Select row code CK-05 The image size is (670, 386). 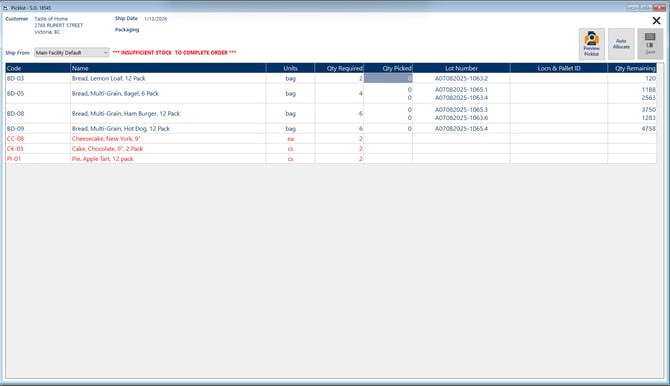coord(15,149)
